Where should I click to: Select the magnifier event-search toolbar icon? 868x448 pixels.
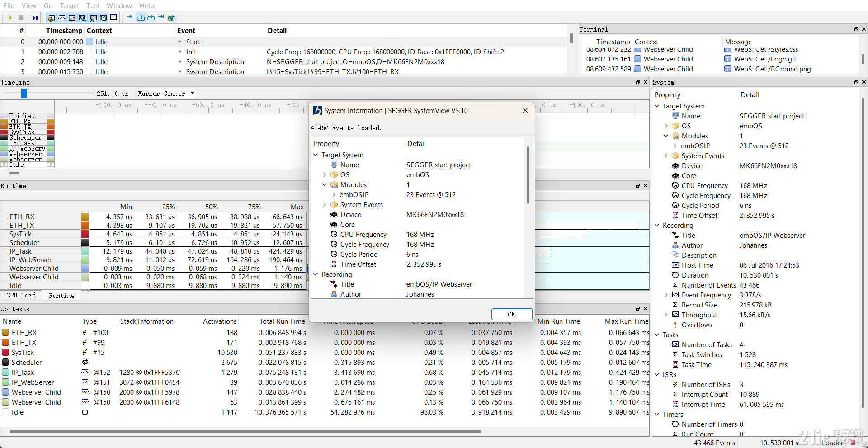[83, 18]
